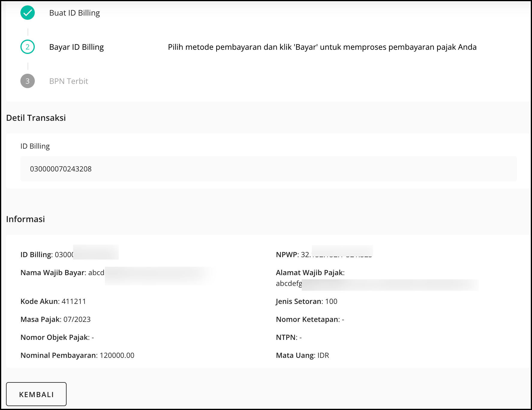The height and width of the screenshot is (410, 532).
Task: Click the Kode Akun value 411211
Action: (x=73, y=302)
